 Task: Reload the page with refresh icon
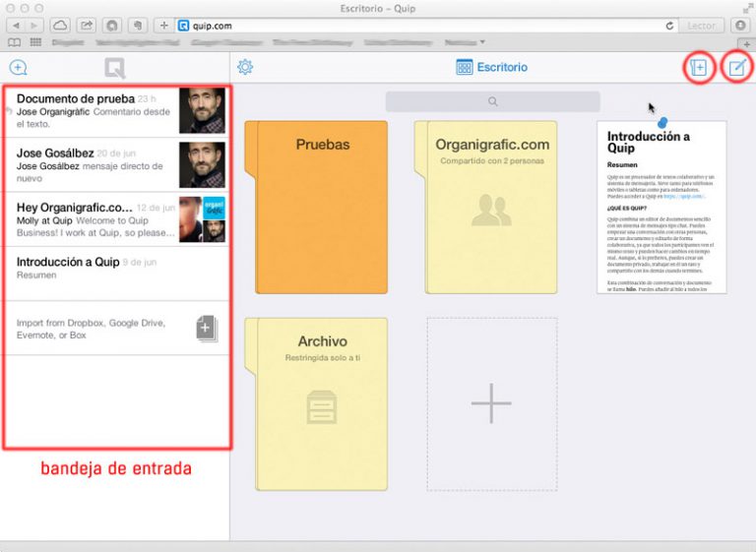tap(669, 26)
